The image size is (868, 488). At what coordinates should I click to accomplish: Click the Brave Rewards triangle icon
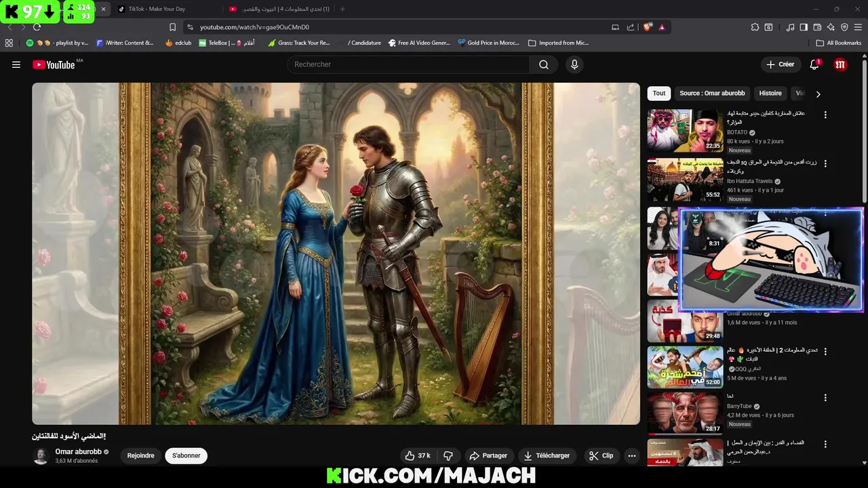pyautogui.click(x=662, y=27)
